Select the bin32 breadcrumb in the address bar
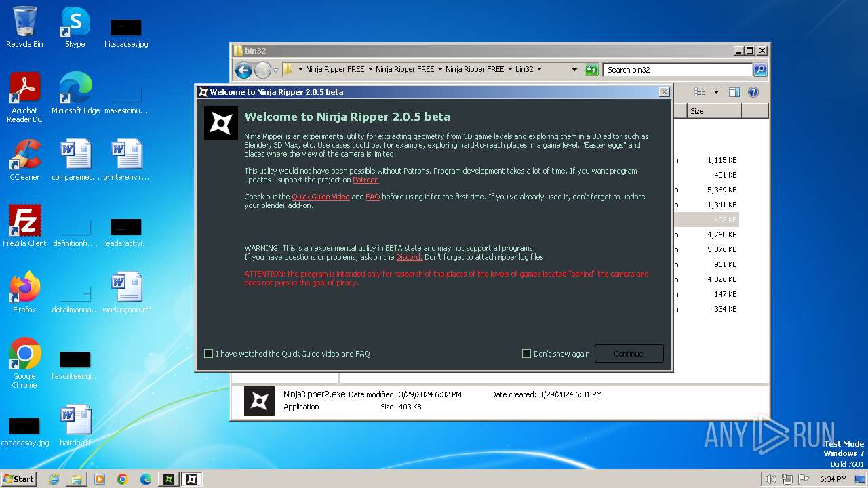The image size is (868, 488). (524, 69)
